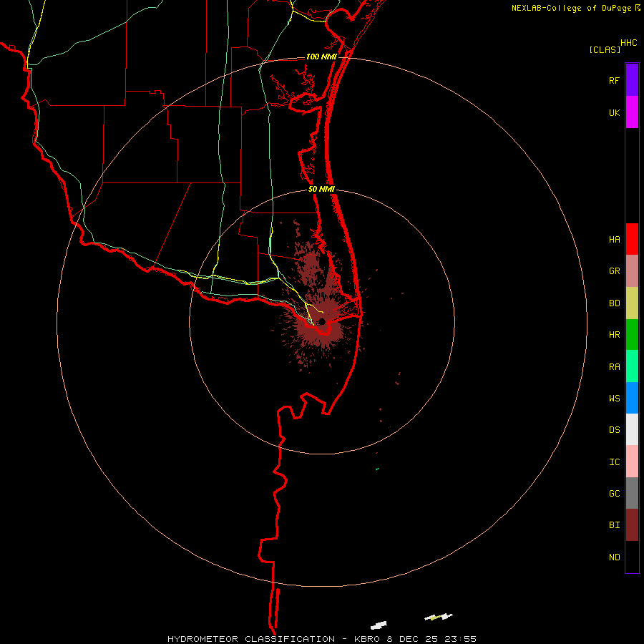Click the white and yellow echo streak
The width and height of the screenshot is (644, 644).
click(439, 617)
